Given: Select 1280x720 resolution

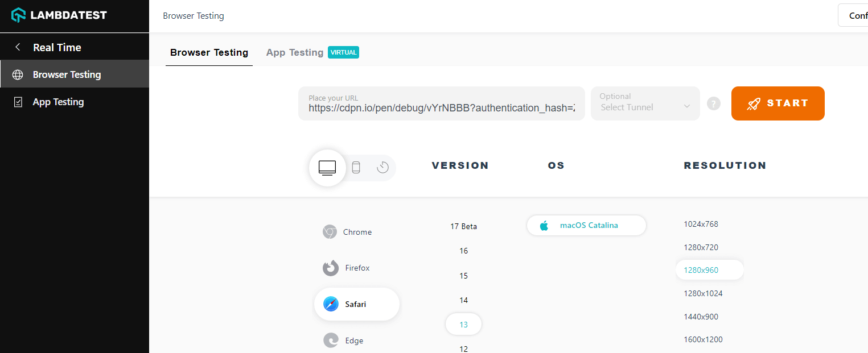Looking at the screenshot, I should 701,247.
